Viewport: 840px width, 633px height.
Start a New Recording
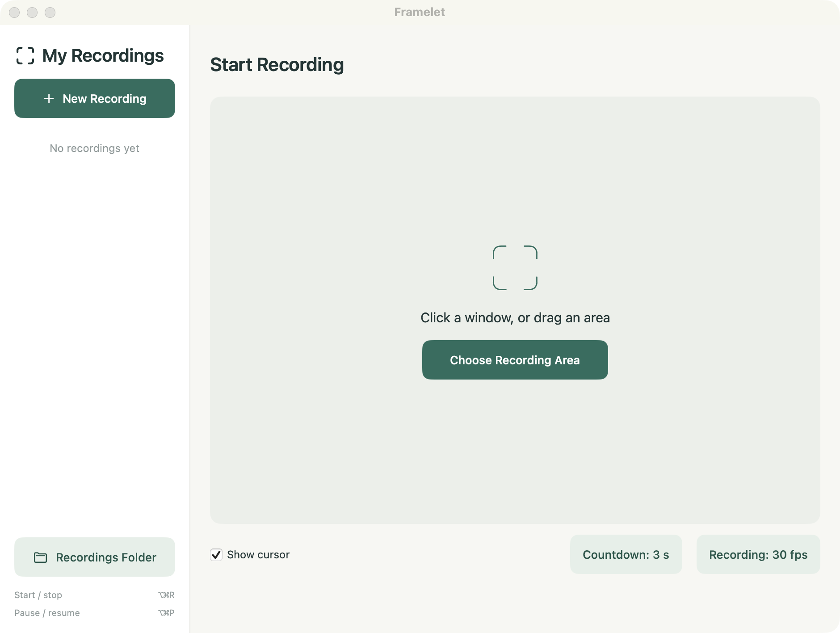(x=95, y=98)
